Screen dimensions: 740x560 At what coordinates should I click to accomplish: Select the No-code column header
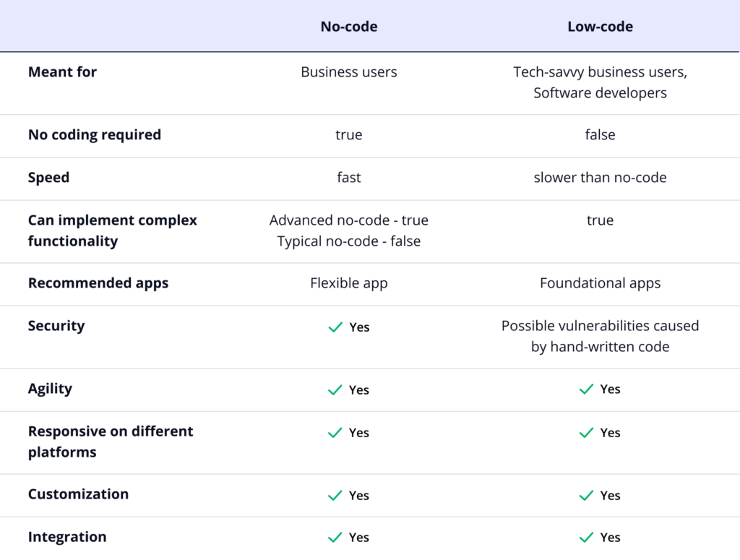click(349, 27)
